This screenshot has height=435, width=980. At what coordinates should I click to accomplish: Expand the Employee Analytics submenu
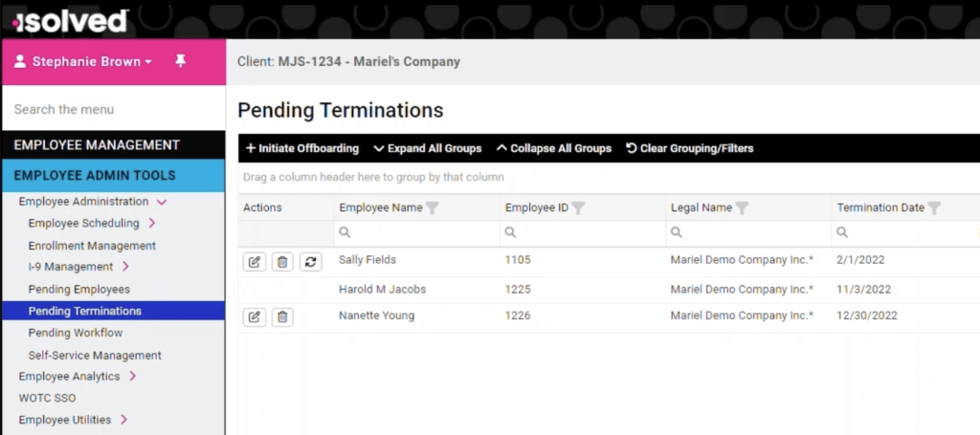tap(132, 376)
